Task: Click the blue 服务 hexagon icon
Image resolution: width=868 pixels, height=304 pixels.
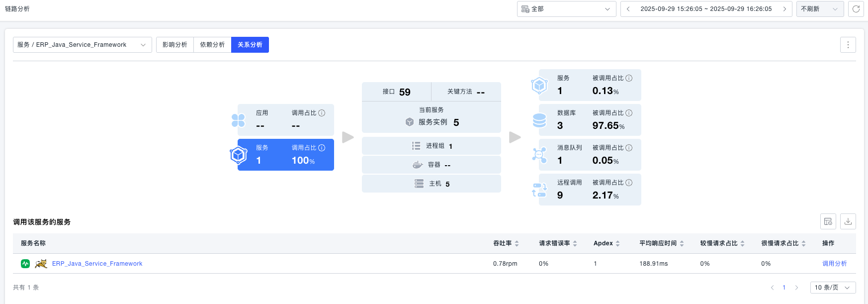Action: [239, 155]
